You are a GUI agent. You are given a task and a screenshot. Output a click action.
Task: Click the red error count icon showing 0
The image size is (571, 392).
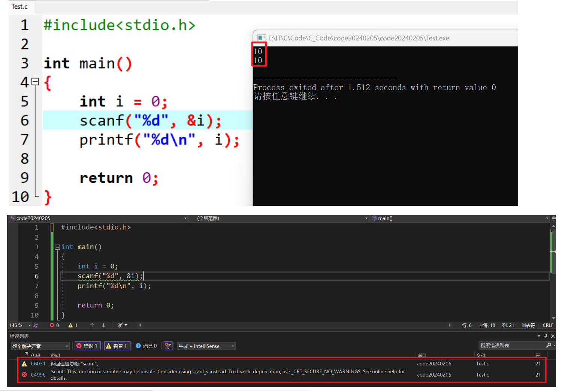[52, 325]
